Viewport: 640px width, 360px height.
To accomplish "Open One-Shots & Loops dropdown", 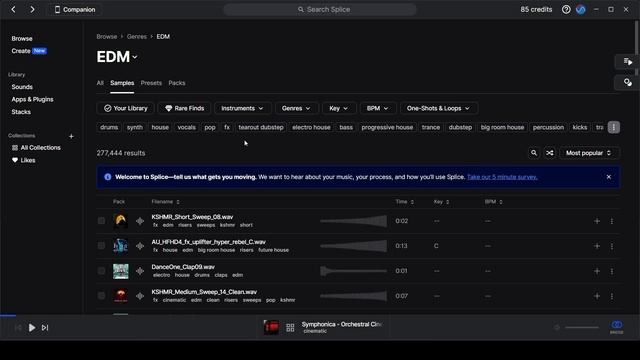I will pyautogui.click(x=438, y=108).
